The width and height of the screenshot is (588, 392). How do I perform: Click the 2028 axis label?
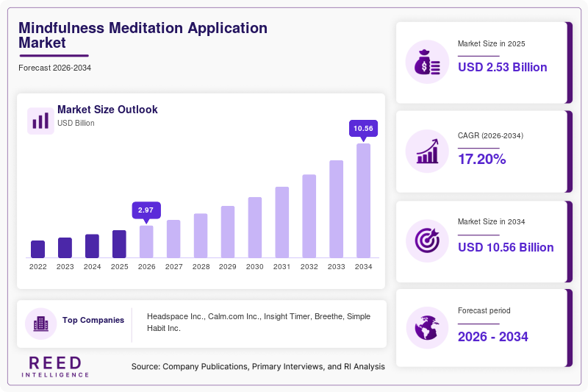(201, 267)
